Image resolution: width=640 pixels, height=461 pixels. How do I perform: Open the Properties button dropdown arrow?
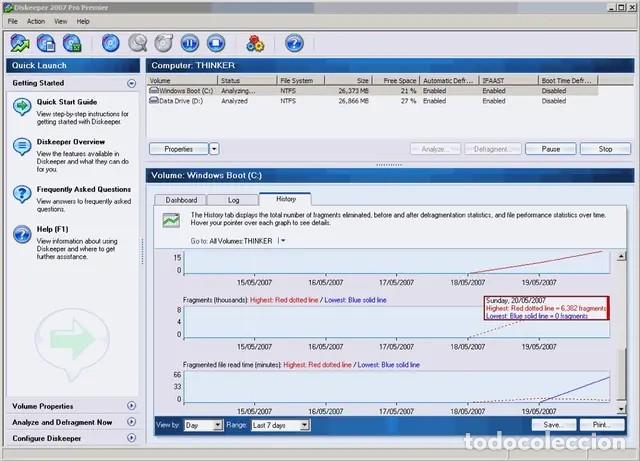[x=214, y=149]
